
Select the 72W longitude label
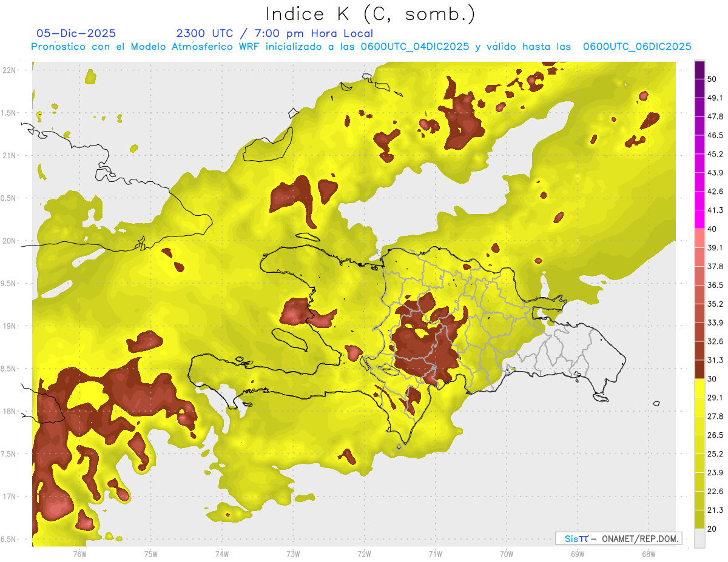point(364,554)
